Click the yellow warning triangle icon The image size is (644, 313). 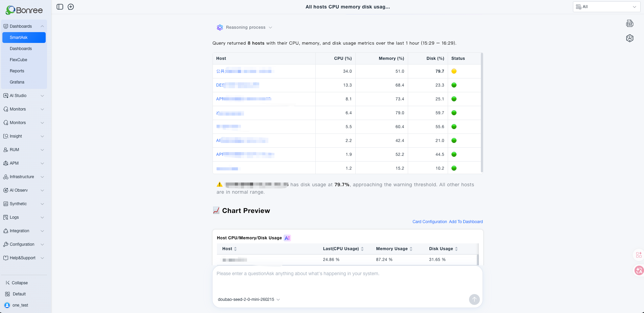[220, 185]
